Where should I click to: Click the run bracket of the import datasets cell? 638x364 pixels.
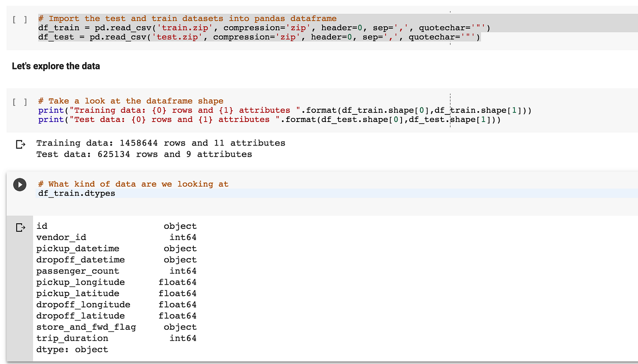[x=20, y=19]
